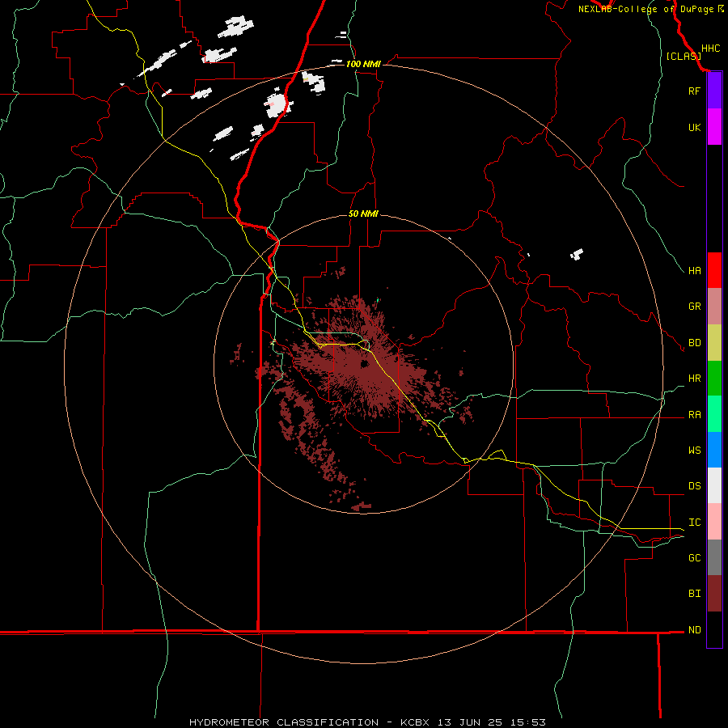
Task: Click the HA red legend swatch
Action: point(714,270)
